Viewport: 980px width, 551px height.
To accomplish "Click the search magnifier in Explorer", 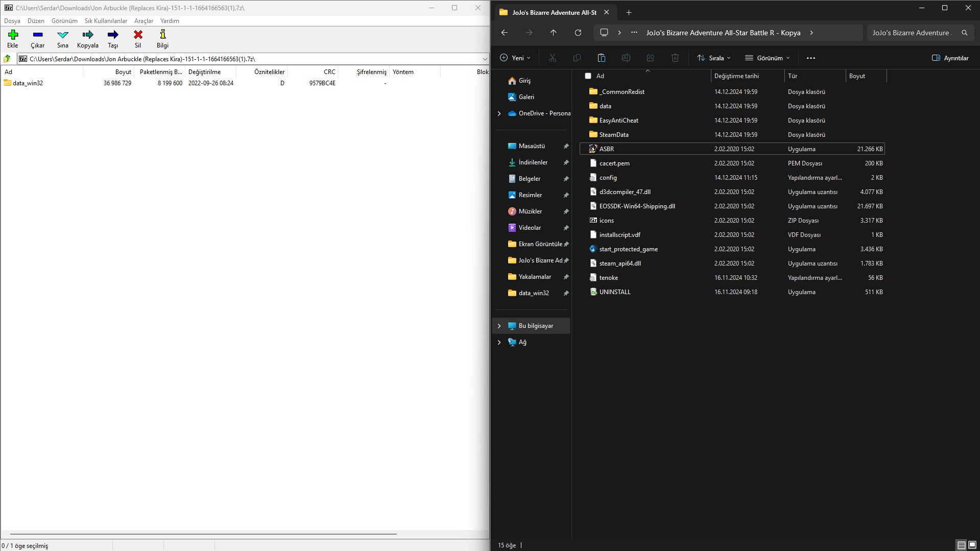I will pos(965,33).
